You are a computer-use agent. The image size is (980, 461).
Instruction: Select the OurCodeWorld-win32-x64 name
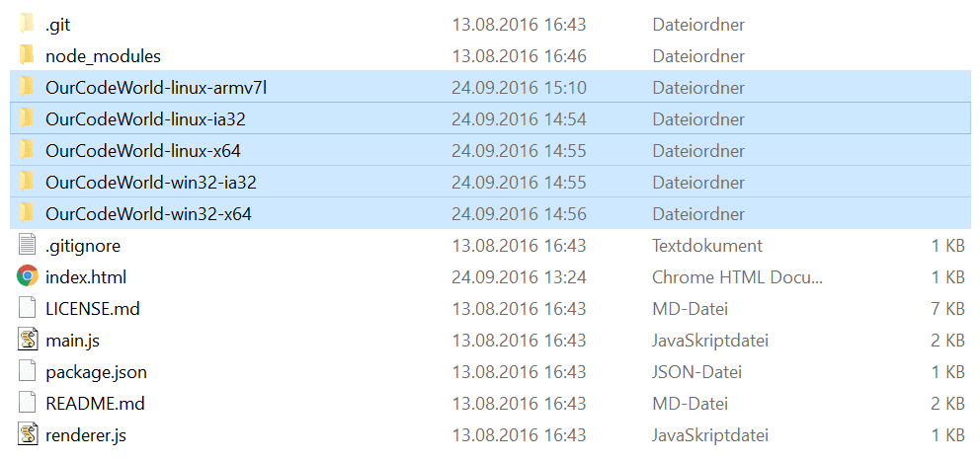click(x=149, y=214)
